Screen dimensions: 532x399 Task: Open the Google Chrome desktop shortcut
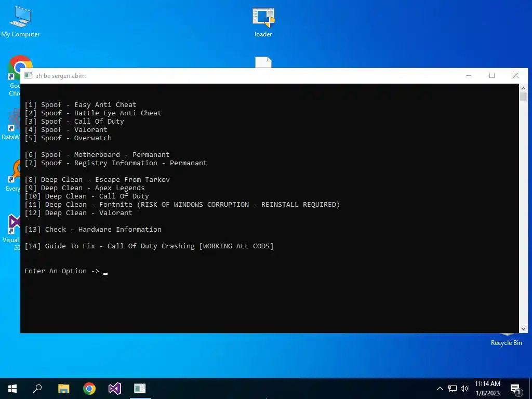[x=15, y=76]
